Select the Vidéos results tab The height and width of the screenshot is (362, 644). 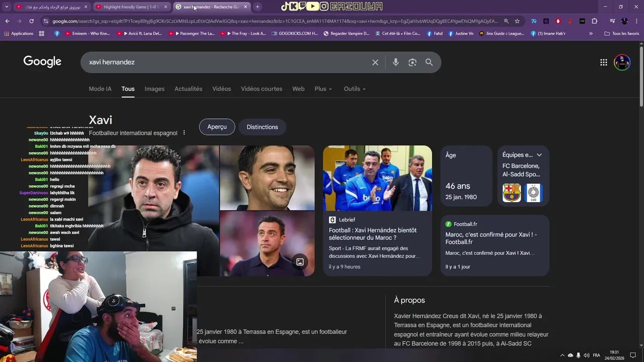pyautogui.click(x=221, y=89)
